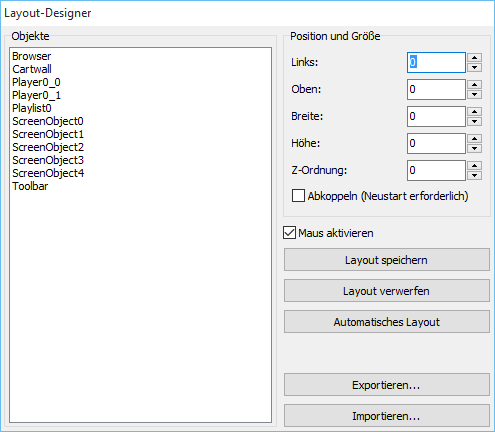Select ScreenObject3 list entry
This screenshot has width=495, height=432.
48,160
